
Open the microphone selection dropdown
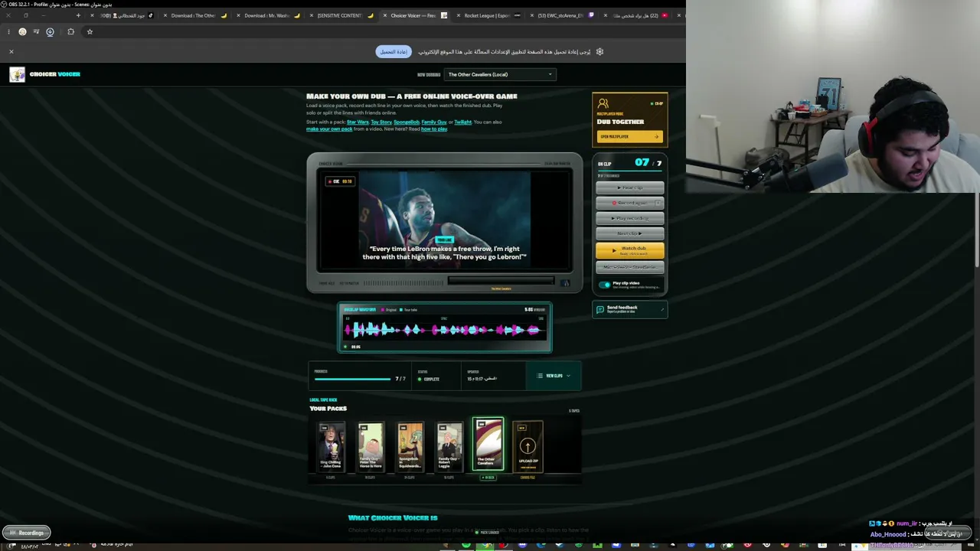click(x=630, y=267)
